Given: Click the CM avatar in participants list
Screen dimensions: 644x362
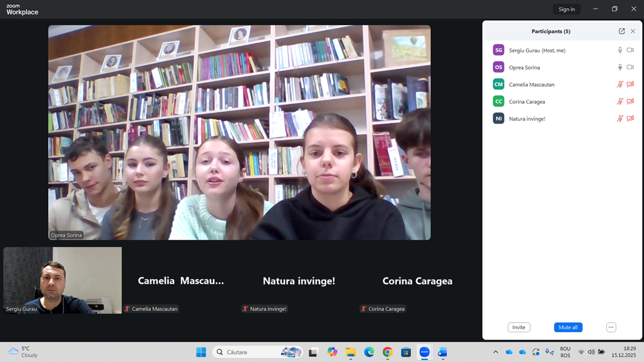Looking at the screenshot, I should click(499, 85).
